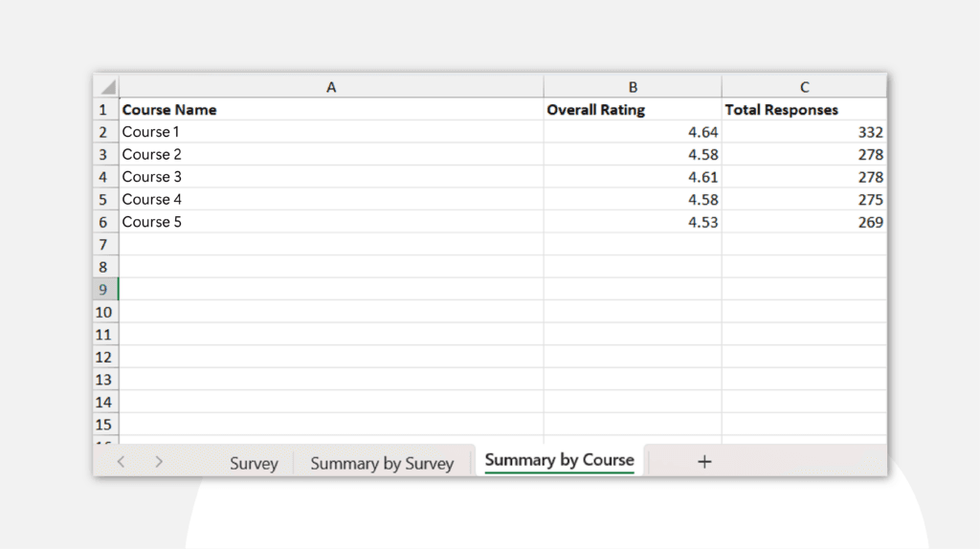Click empty cell B7

[633, 244]
